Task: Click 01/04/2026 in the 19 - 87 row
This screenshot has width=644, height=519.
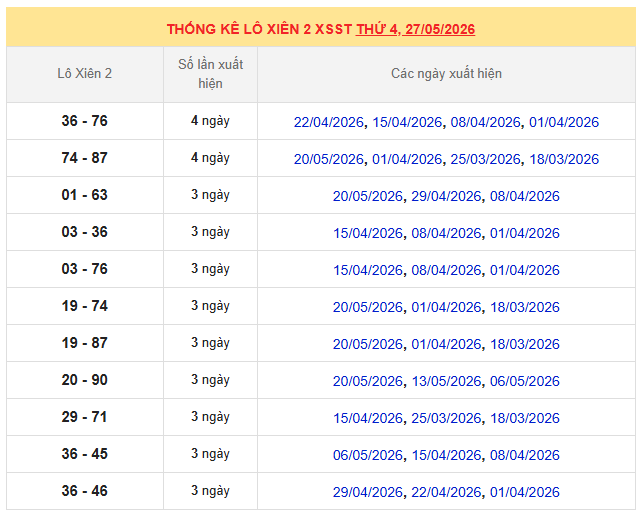Action: 446,344
